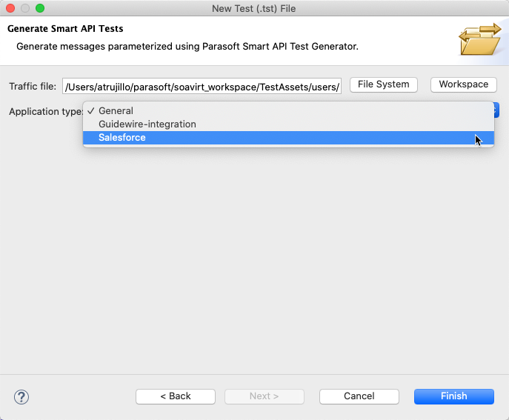Browse with the File System button

[383, 84]
